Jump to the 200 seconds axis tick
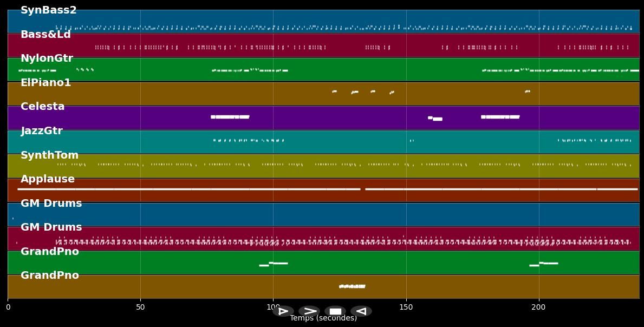This screenshot has width=644, height=327. (x=538, y=308)
